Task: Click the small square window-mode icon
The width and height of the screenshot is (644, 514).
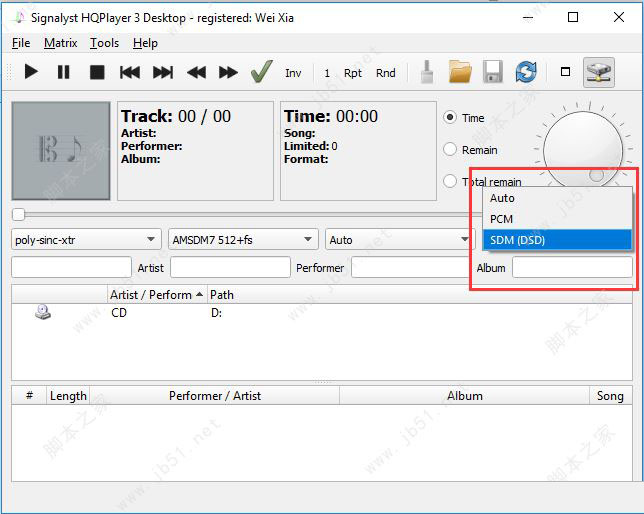Action: 566,72
